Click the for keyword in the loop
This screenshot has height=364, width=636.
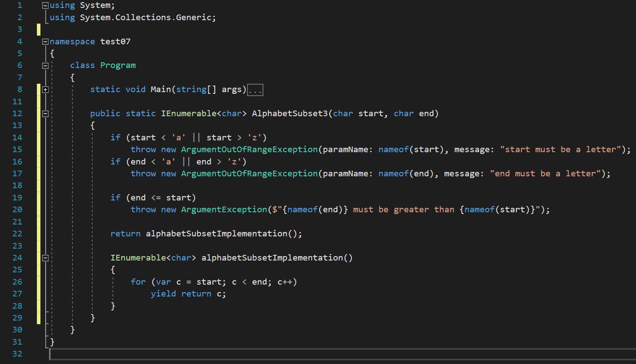click(x=138, y=282)
